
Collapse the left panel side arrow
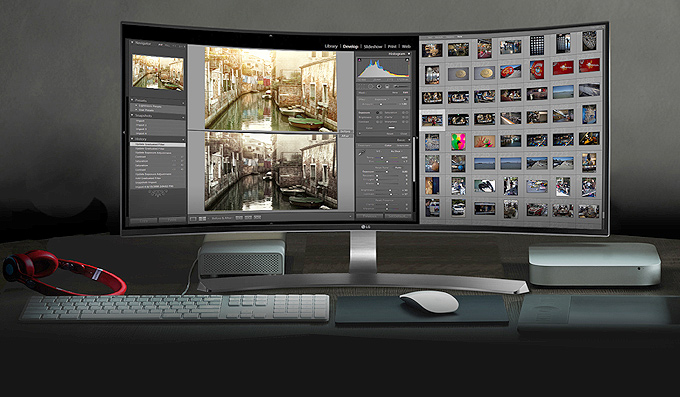point(124,132)
